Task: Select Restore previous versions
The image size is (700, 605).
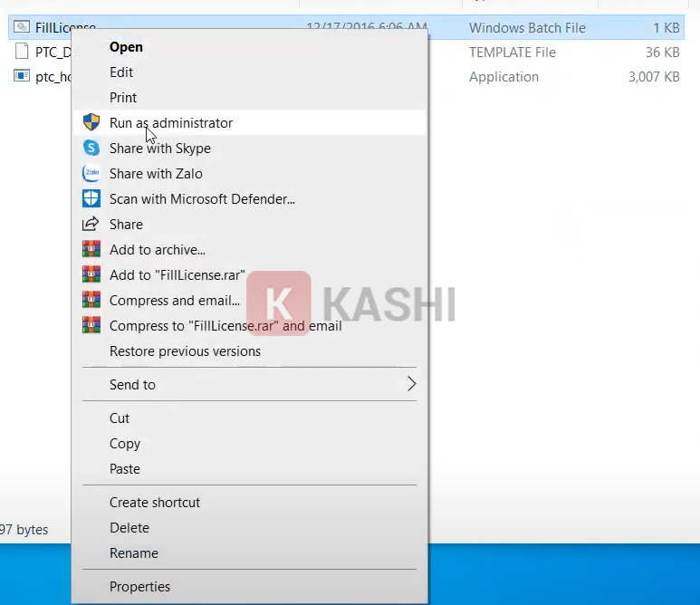Action: coord(185,351)
